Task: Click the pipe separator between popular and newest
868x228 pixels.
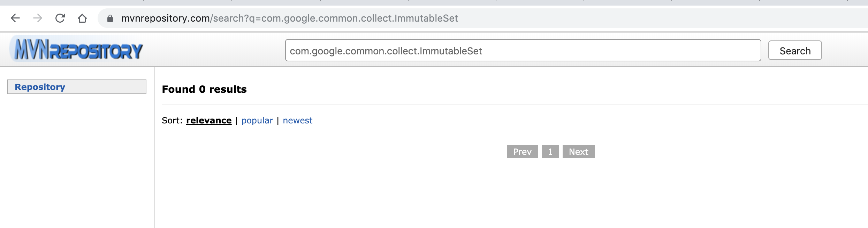Action: [x=278, y=121]
